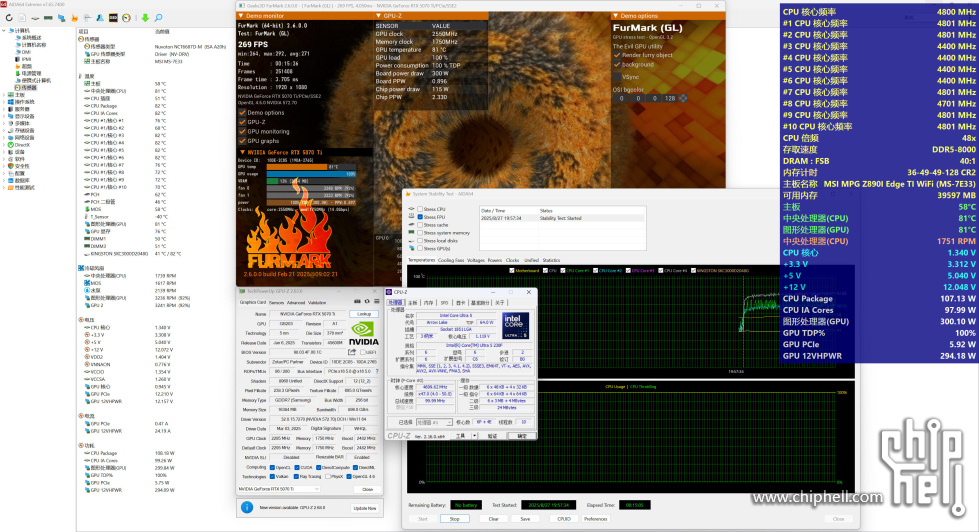This screenshot has width=979, height=532.
Task: Click the magnifier search icon in AIDA64 toolbar
Action: point(158,17)
